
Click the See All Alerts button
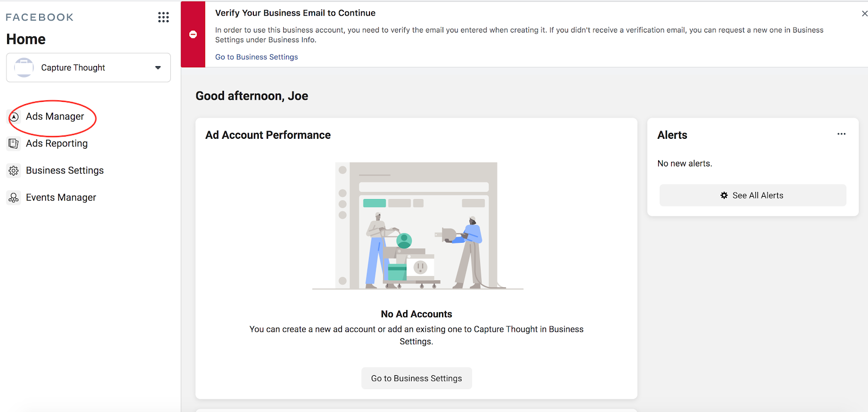[753, 195]
